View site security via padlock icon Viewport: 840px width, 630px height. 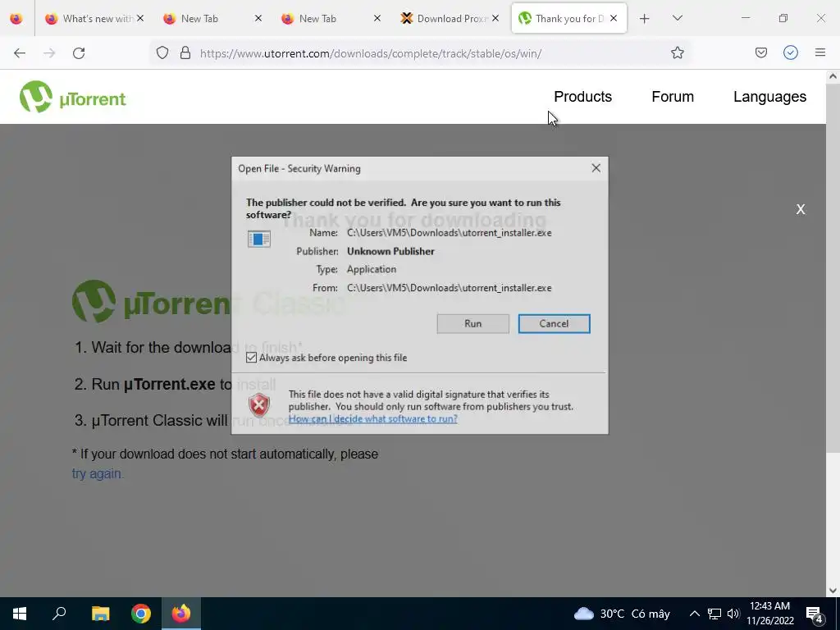coord(185,53)
